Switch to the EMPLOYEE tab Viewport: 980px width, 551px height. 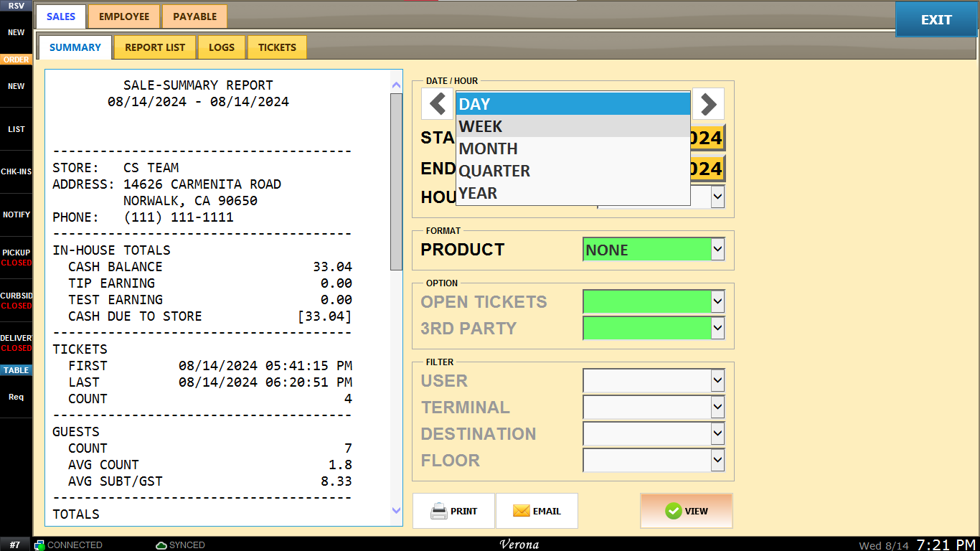tap(124, 17)
